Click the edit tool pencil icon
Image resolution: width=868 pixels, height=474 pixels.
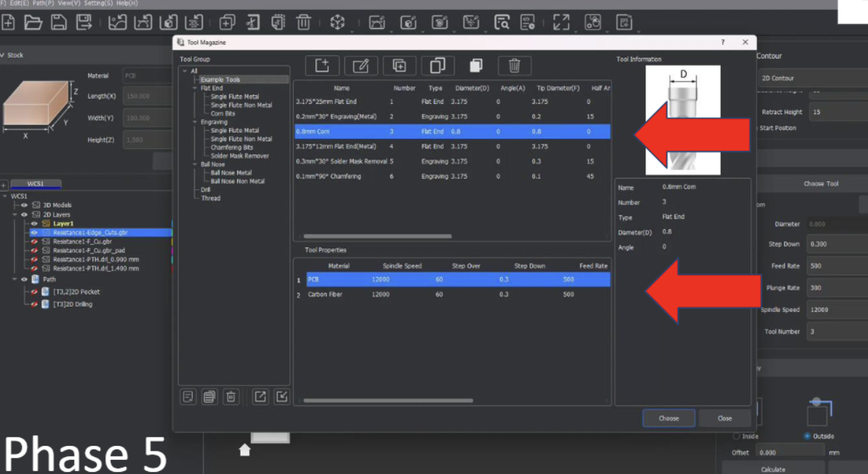pos(361,66)
